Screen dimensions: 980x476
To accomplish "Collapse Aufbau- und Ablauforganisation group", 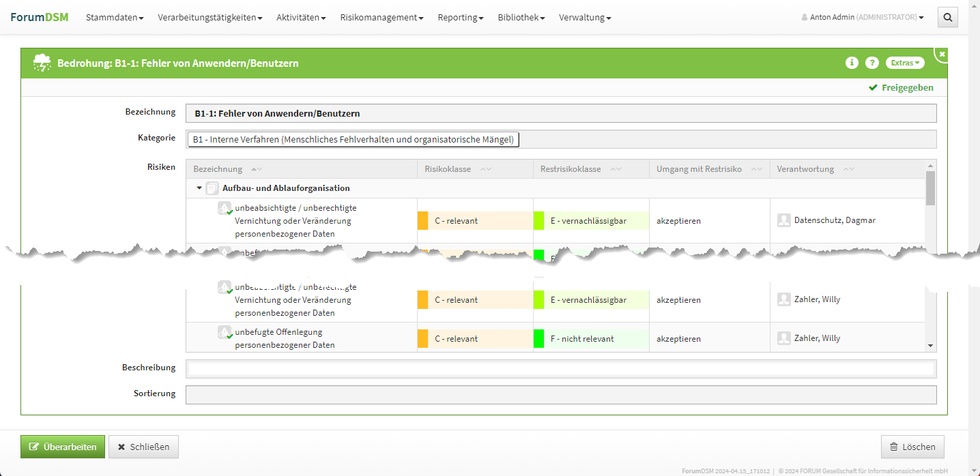I will tap(199, 188).
